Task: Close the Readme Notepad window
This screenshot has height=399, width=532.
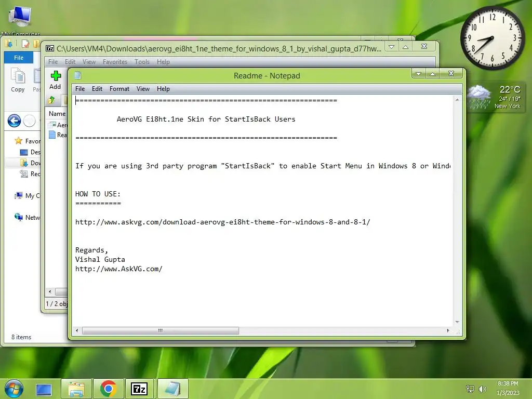Action: (451, 73)
